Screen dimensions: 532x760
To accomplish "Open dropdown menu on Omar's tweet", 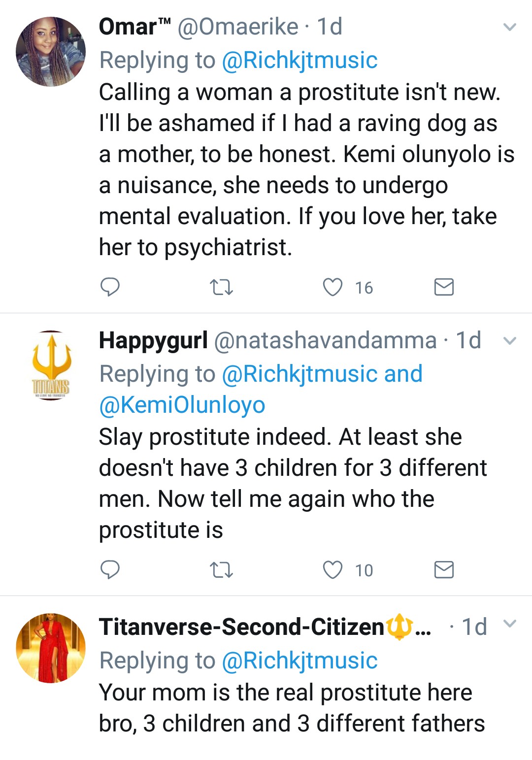I will (510, 27).
